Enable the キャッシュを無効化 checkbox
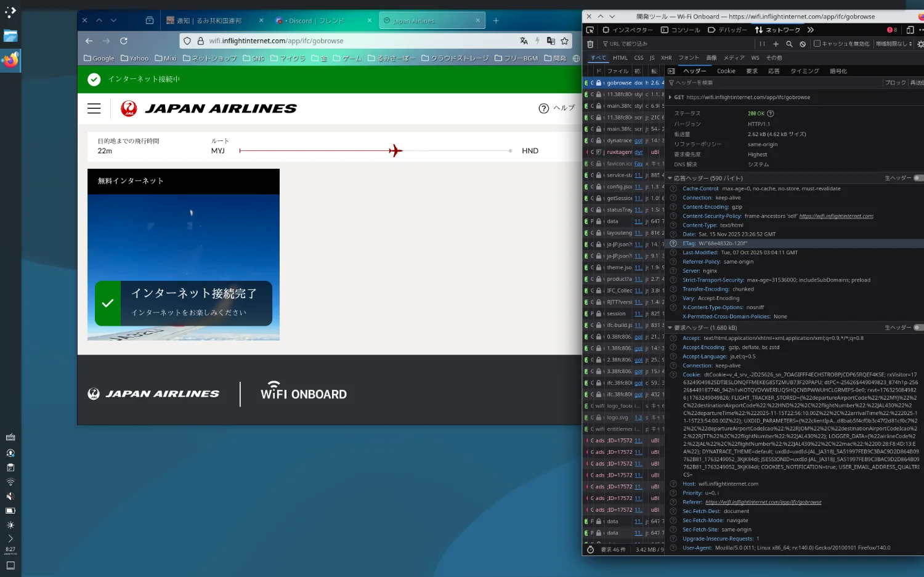Screen dimensions: 924x577 coord(817,44)
